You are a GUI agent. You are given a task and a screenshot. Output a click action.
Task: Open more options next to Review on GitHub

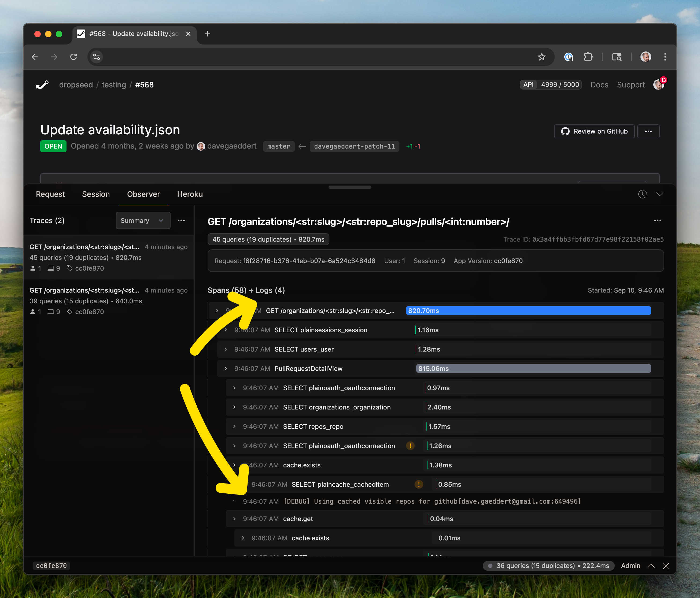tap(648, 131)
